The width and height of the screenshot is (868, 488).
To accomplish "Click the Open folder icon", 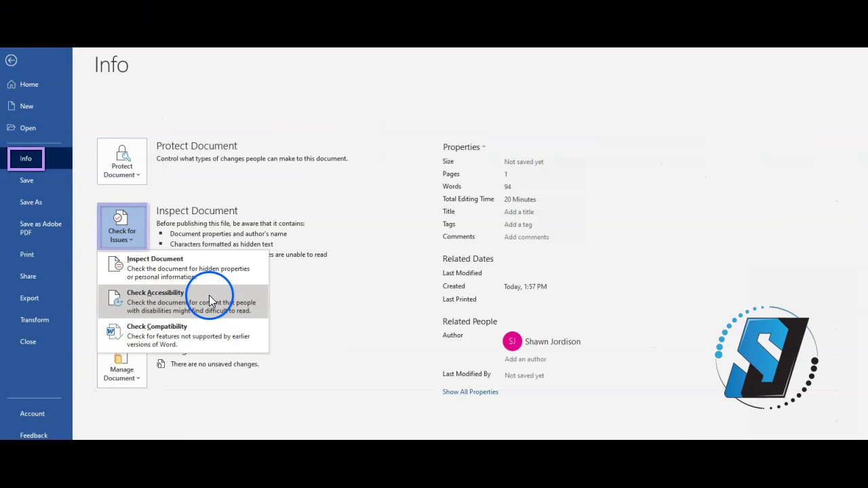I will (x=12, y=128).
